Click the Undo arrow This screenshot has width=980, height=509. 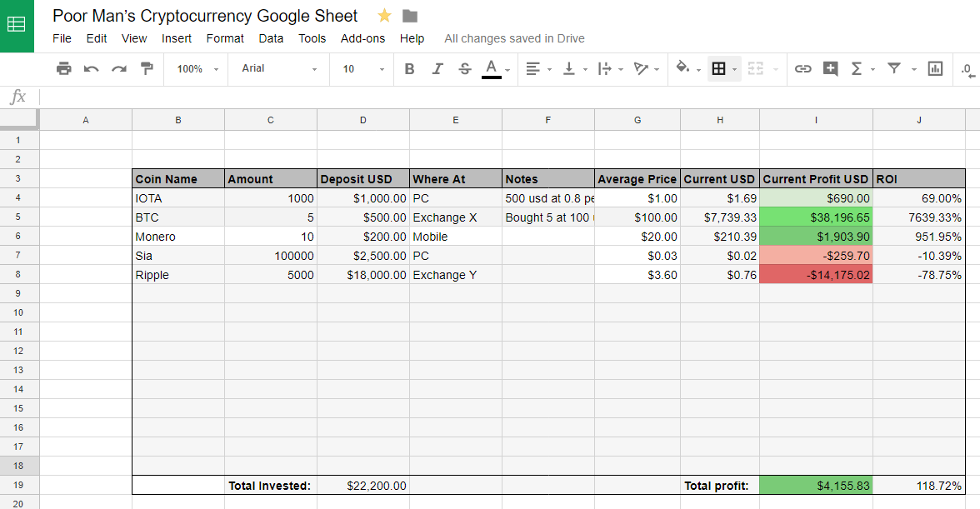point(92,68)
